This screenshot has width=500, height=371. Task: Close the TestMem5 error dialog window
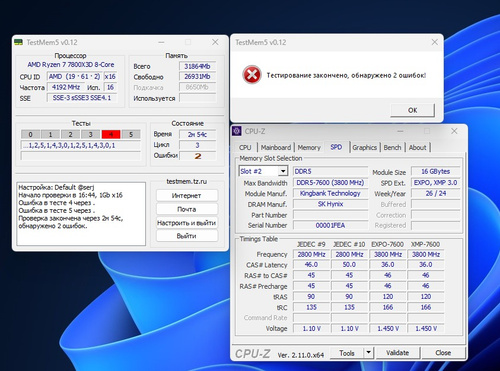(x=435, y=42)
